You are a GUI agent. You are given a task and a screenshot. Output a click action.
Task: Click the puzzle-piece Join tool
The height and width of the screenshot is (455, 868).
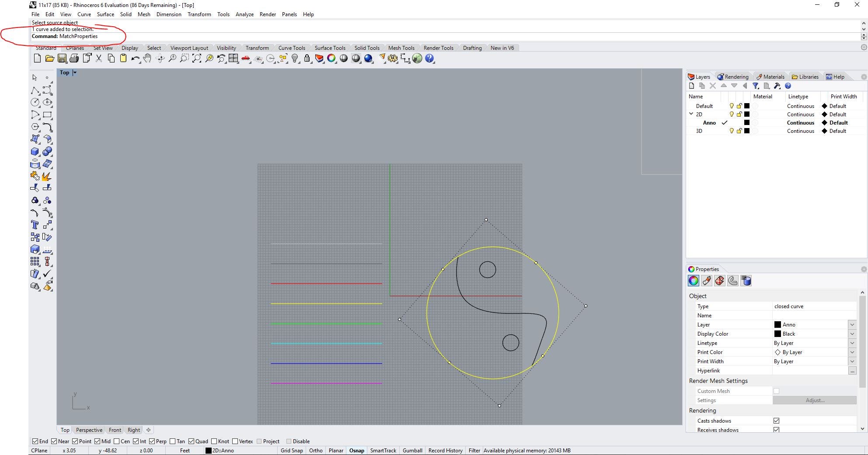coord(35,176)
